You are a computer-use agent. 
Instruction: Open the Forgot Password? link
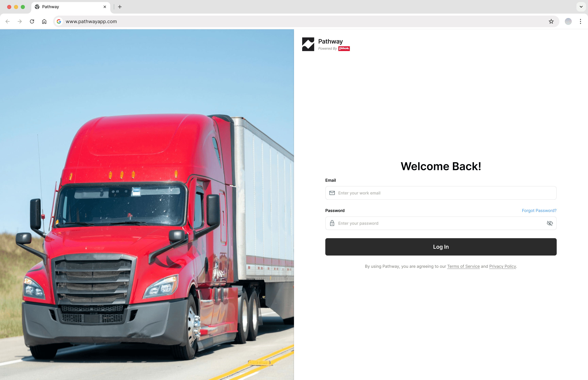click(539, 210)
